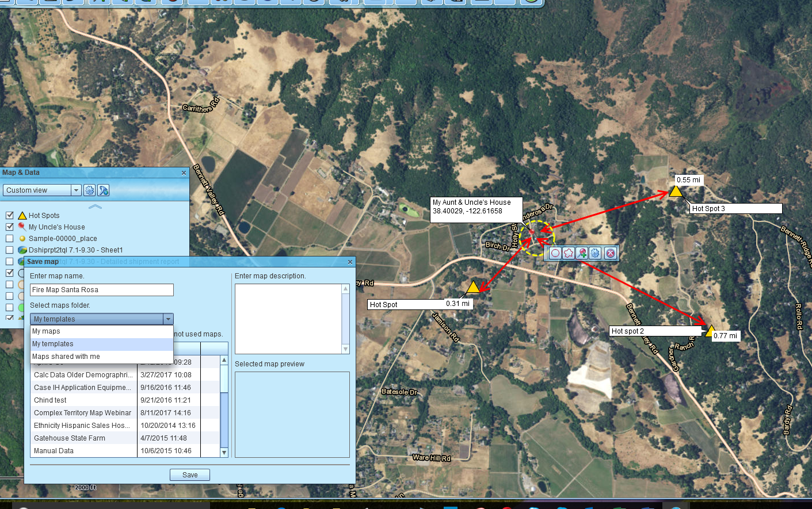This screenshot has height=509, width=812.
Task: Click description box scroll up arrow
Action: pyautogui.click(x=346, y=289)
